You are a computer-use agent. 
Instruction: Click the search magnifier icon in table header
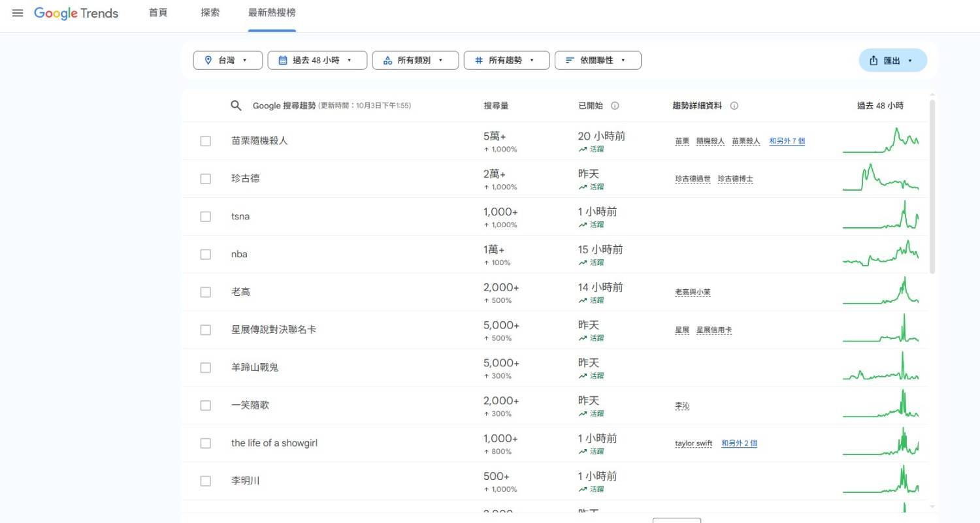coord(237,106)
